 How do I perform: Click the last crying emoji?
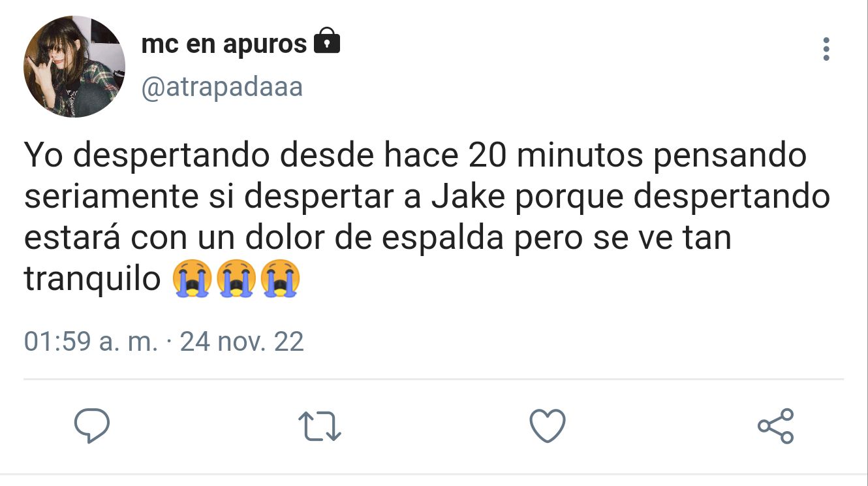(x=280, y=279)
